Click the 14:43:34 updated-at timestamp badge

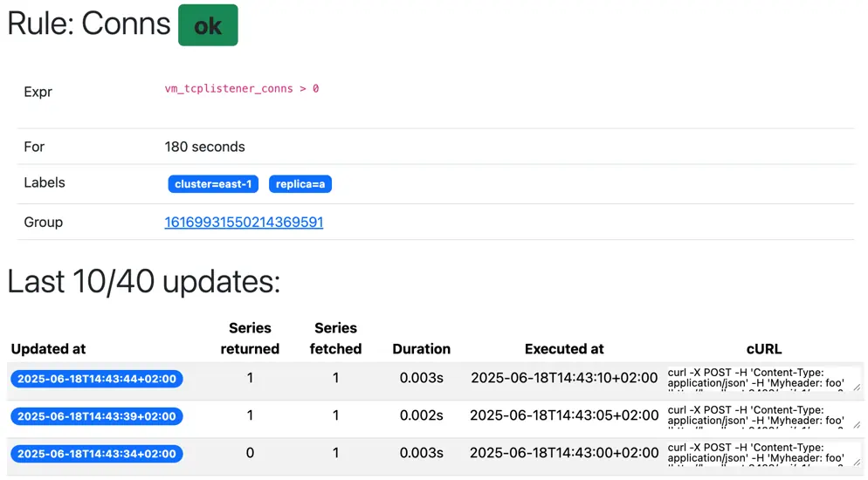pyautogui.click(x=97, y=454)
